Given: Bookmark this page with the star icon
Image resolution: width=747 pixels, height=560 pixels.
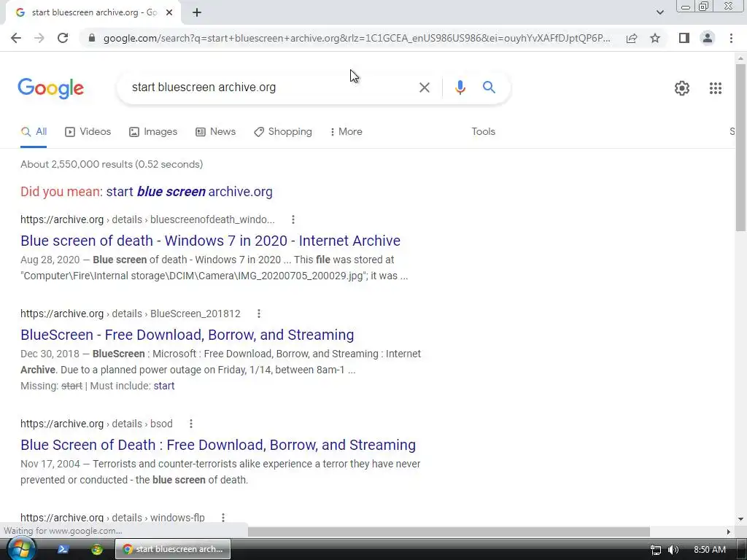Looking at the screenshot, I should click(x=655, y=38).
